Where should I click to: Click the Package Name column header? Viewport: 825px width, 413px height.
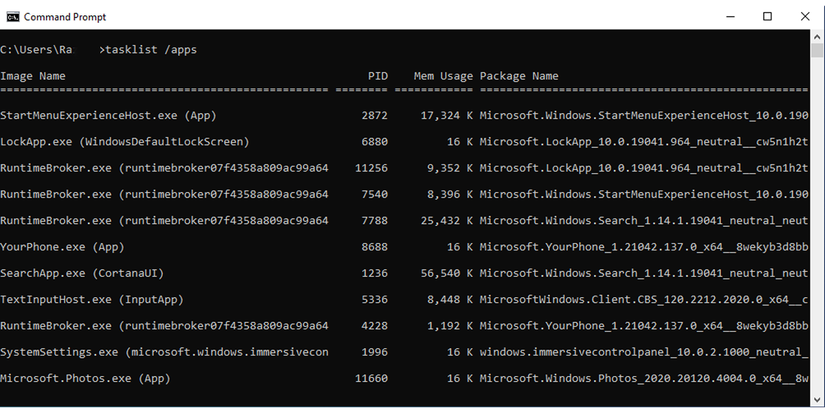click(x=519, y=76)
